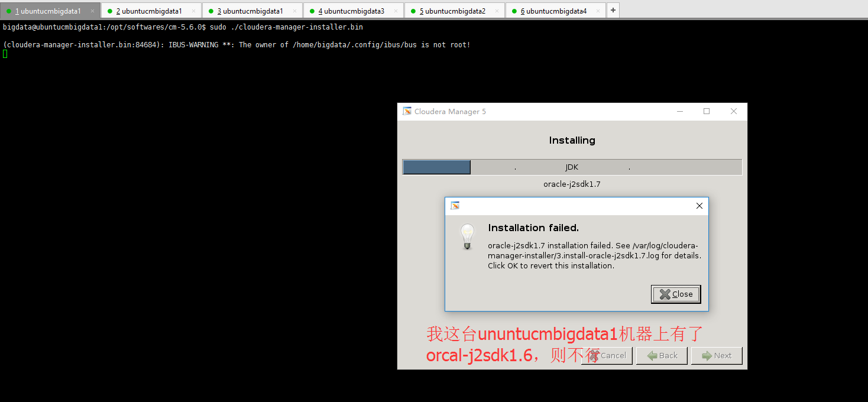Click the Cancel button in installer
This screenshot has height=402, width=868.
click(607, 355)
